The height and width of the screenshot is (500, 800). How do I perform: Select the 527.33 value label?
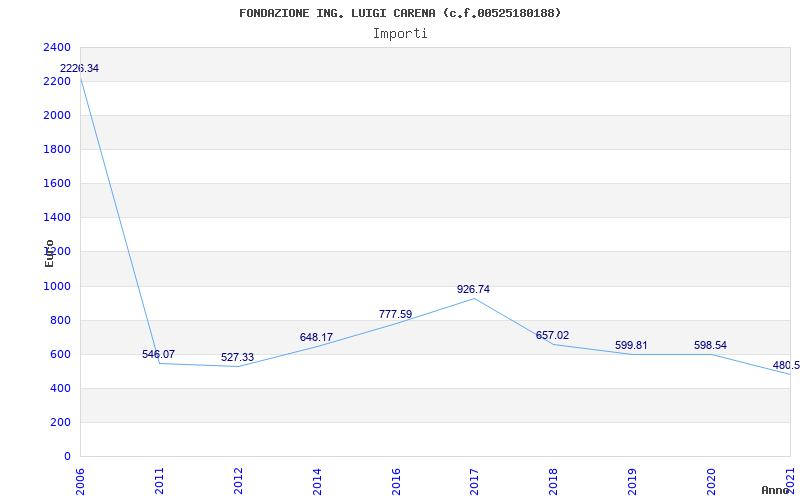[x=237, y=357]
